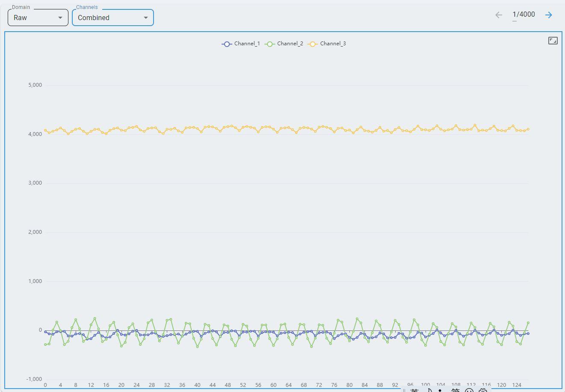Toggle IME punctuation mode
The width and height of the screenshot is (565, 392).
[441, 390]
